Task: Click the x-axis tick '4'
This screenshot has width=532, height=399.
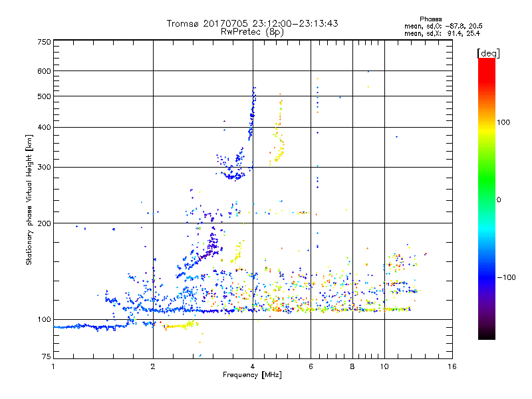Action: (253, 366)
